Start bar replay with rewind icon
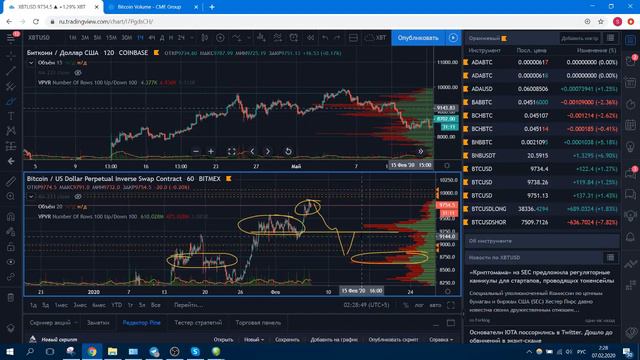Screen dimensions: 640x360 (310, 38)
